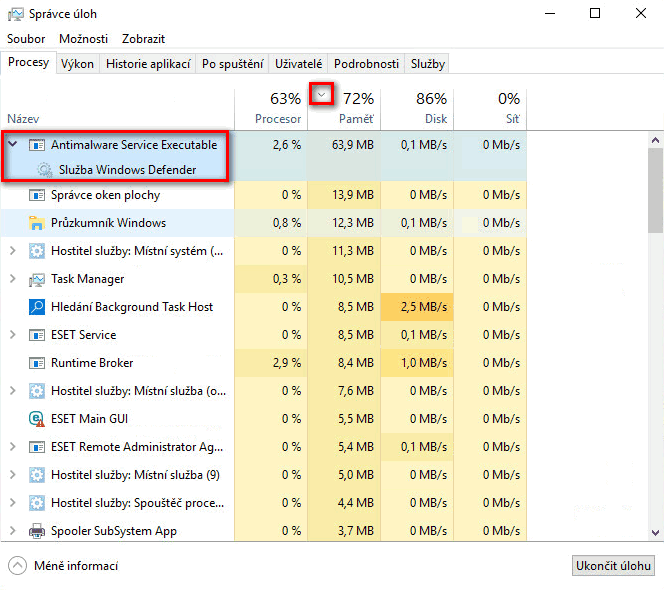Select the ESET Main GUI process name
The height and width of the screenshot is (590, 664).
pyautogui.click(x=89, y=419)
